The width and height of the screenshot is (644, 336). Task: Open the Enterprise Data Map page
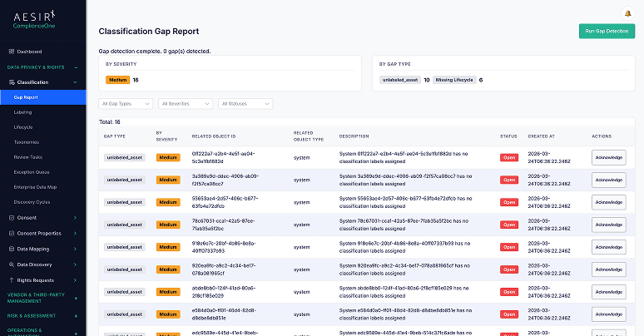tap(35, 187)
